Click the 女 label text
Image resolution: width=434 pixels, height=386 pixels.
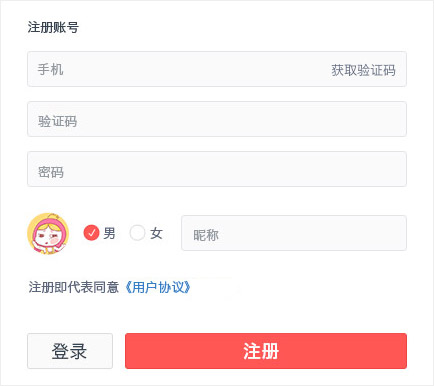tap(156, 233)
